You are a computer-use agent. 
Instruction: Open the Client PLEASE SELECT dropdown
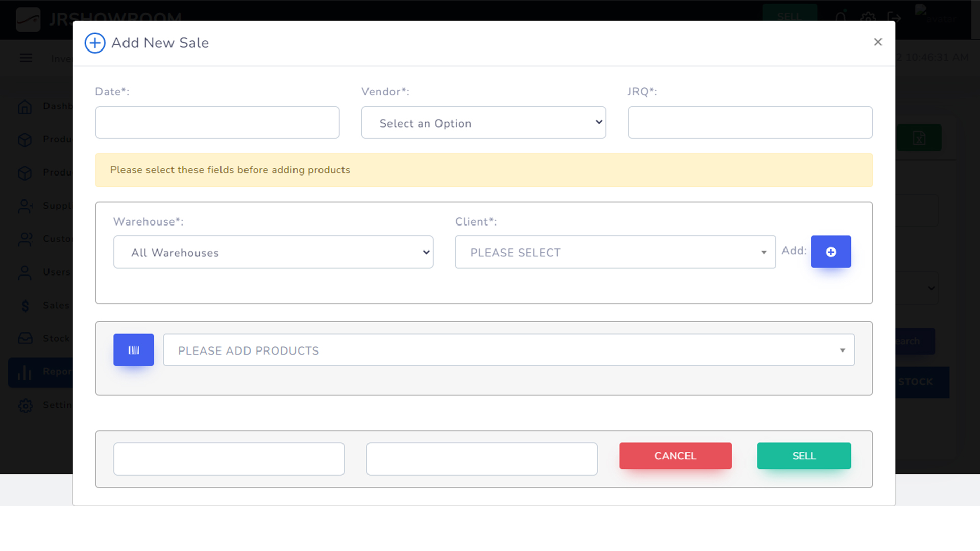tap(615, 252)
